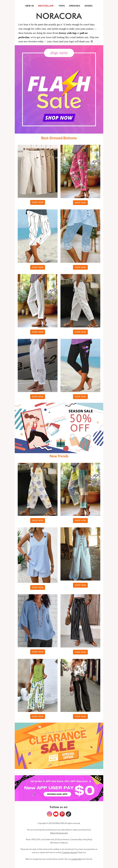Go to the TOPS category
The width and height of the screenshot is (118, 868).
[x=62, y=6]
